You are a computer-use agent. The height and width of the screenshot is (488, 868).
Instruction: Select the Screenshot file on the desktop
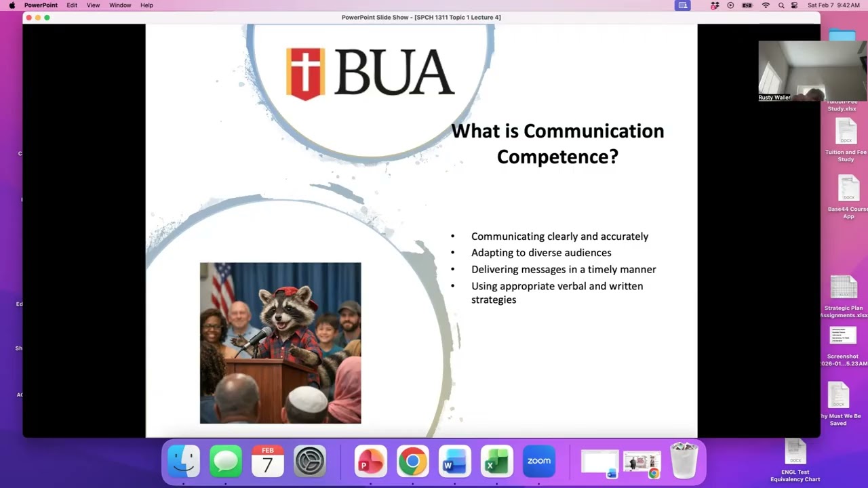(843, 346)
